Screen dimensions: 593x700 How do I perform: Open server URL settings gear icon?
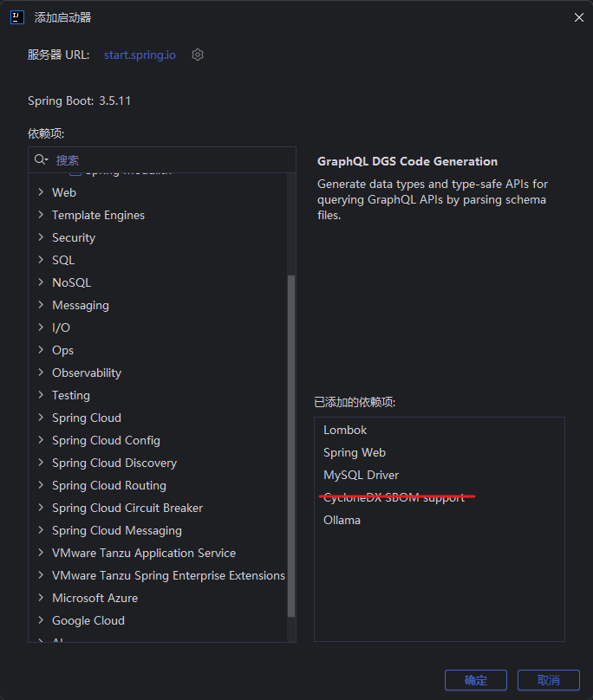point(198,55)
